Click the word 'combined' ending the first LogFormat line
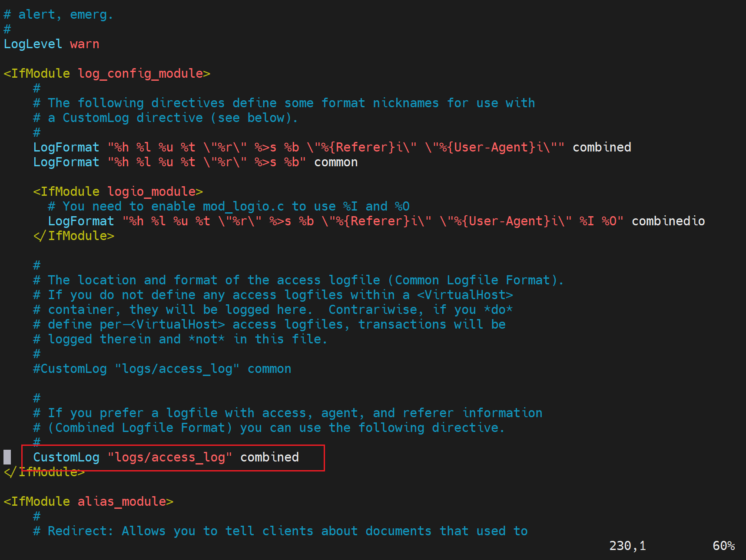 pyautogui.click(x=601, y=148)
